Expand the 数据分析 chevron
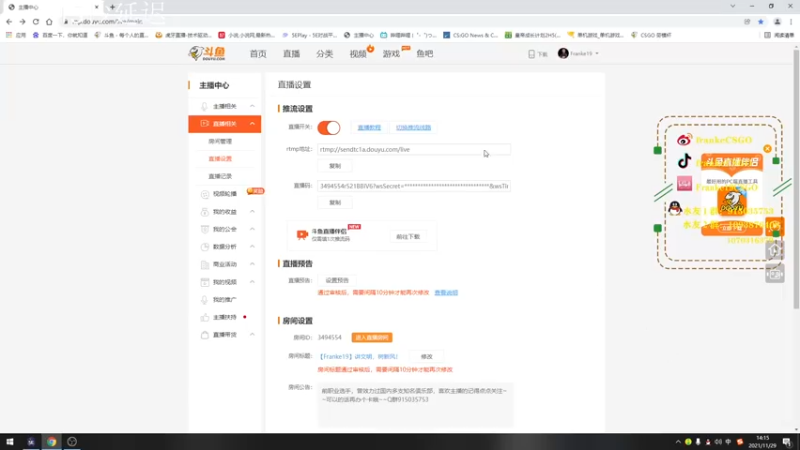Viewport: 800px width, 450px height. coord(252,246)
